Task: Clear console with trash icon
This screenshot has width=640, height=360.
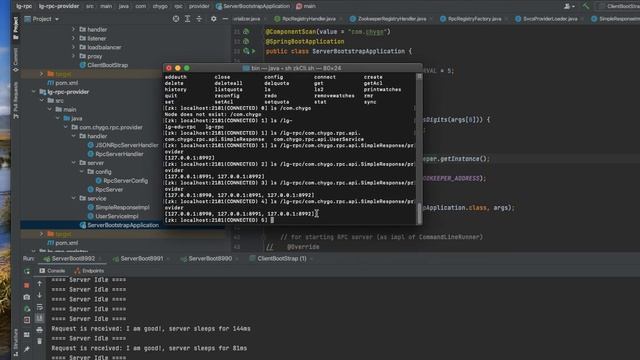Action: (x=40, y=341)
